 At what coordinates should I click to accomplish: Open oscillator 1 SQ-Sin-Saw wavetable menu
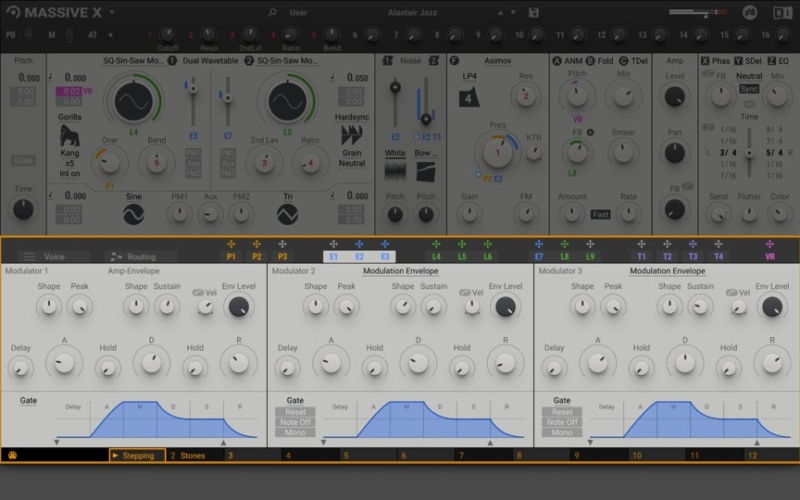[x=133, y=61]
